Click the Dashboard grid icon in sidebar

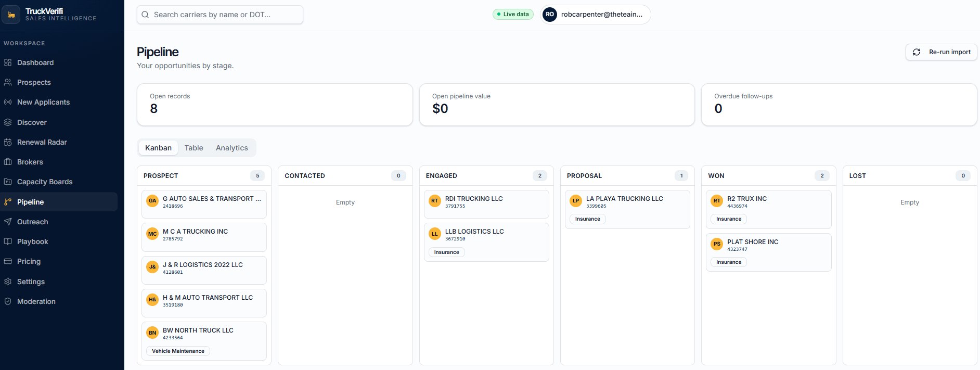pos(8,62)
